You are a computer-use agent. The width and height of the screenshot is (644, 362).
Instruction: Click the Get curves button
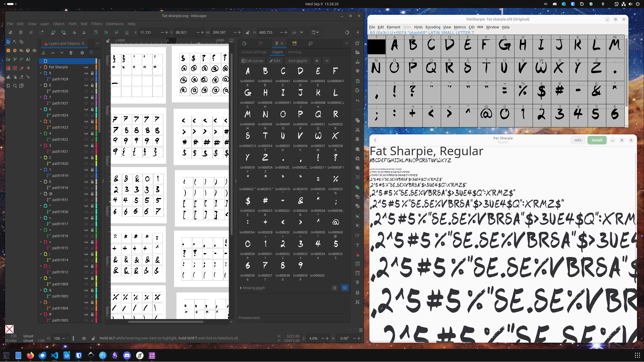pos(252,61)
